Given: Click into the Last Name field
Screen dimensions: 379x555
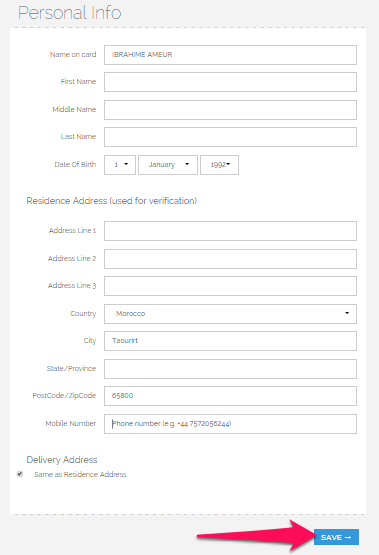Looking at the screenshot, I should tap(230, 137).
